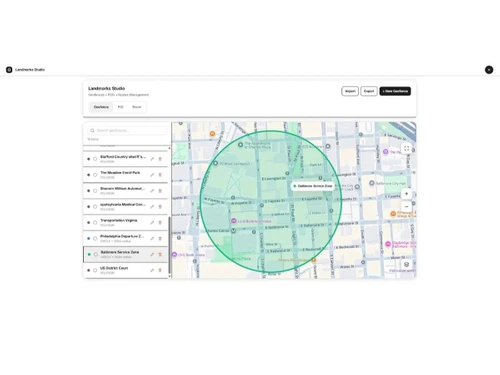
Task: Click the Baltimore City Hall map marker
Action: pyautogui.click(x=372, y=183)
